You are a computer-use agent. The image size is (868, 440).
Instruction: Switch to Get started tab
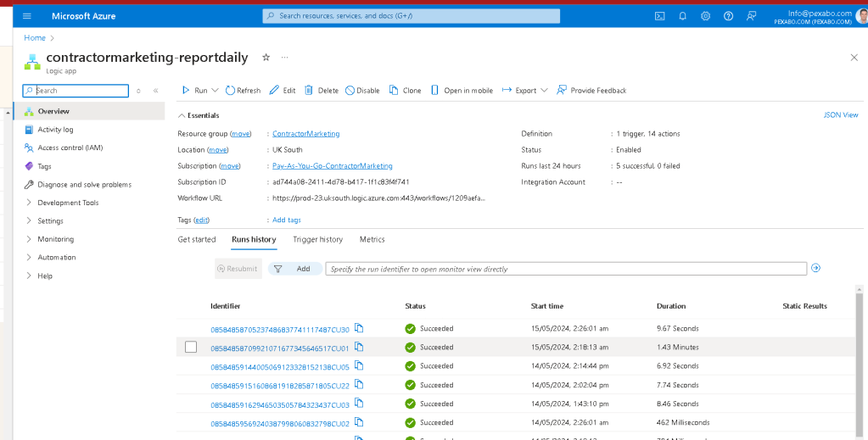coord(197,240)
